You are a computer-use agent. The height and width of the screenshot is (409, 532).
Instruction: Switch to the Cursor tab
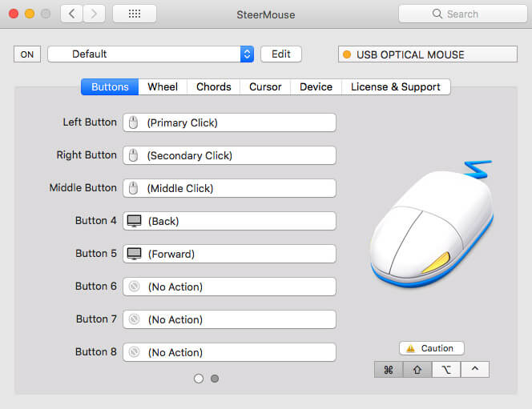(265, 86)
